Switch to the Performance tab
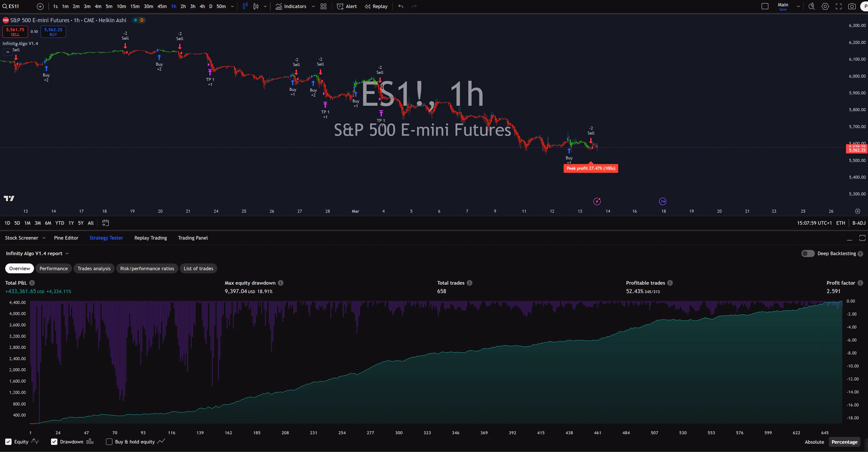The width and height of the screenshot is (868, 452). [x=53, y=268]
